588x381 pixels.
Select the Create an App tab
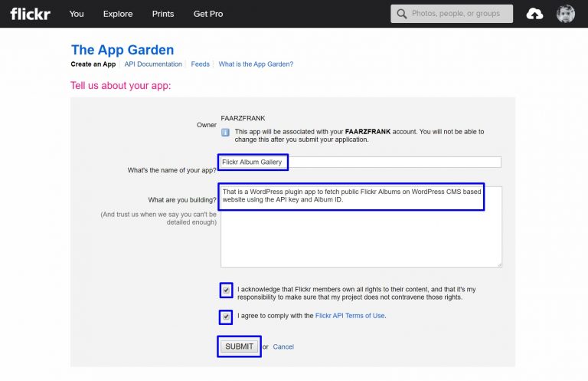tap(93, 64)
